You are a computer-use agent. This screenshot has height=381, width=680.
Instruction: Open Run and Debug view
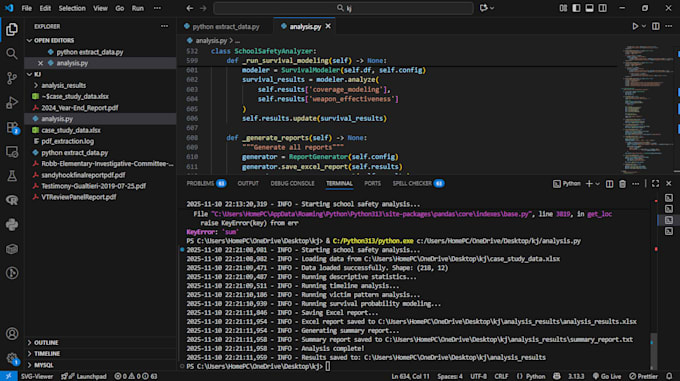pyautogui.click(x=12, y=103)
